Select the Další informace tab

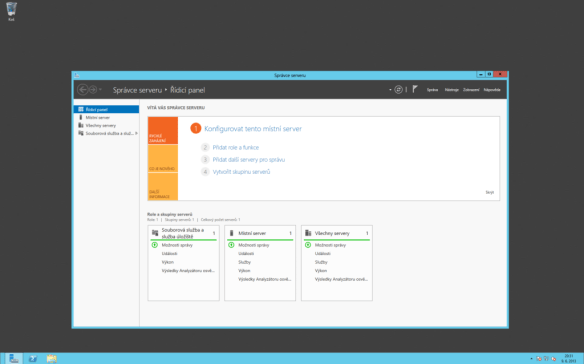point(163,187)
